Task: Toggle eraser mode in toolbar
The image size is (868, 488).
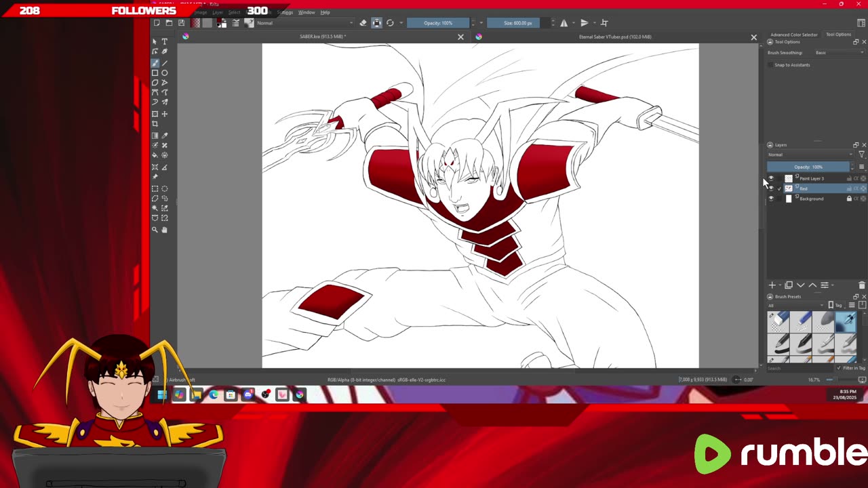Action: (363, 23)
